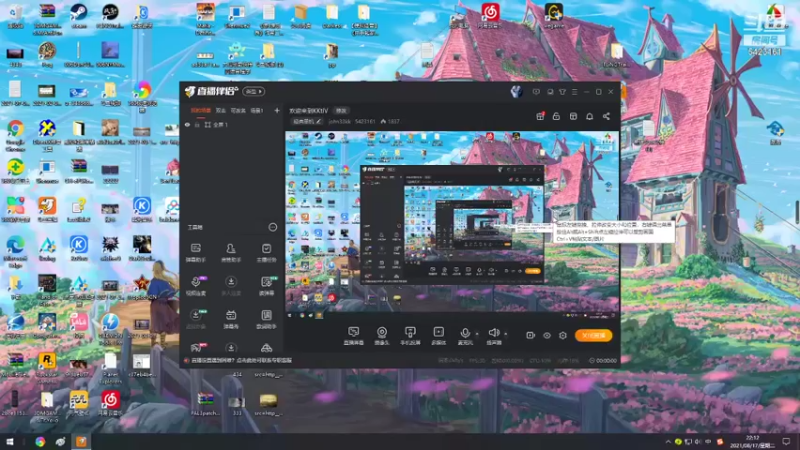Open the Windows Start menu
800x450 pixels.
click(x=10, y=442)
